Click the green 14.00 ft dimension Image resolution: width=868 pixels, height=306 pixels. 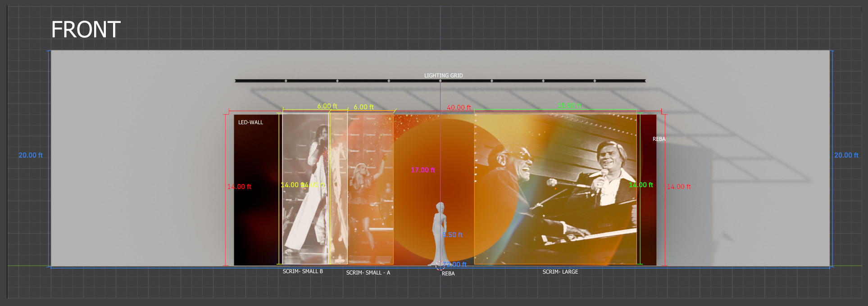pyautogui.click(x=641, y=185)
